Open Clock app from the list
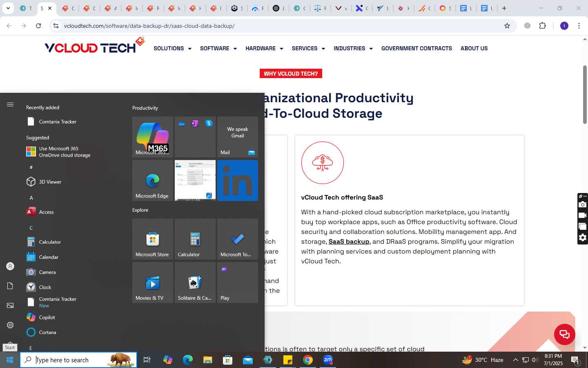Viewport: 588px width, 368px height. point(39,287)
